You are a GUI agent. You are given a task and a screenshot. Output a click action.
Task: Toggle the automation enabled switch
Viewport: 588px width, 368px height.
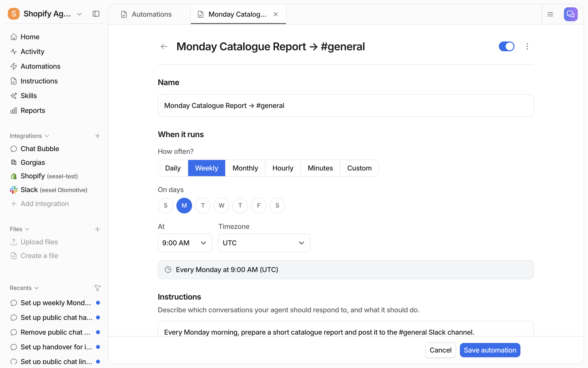pos(506,46)
